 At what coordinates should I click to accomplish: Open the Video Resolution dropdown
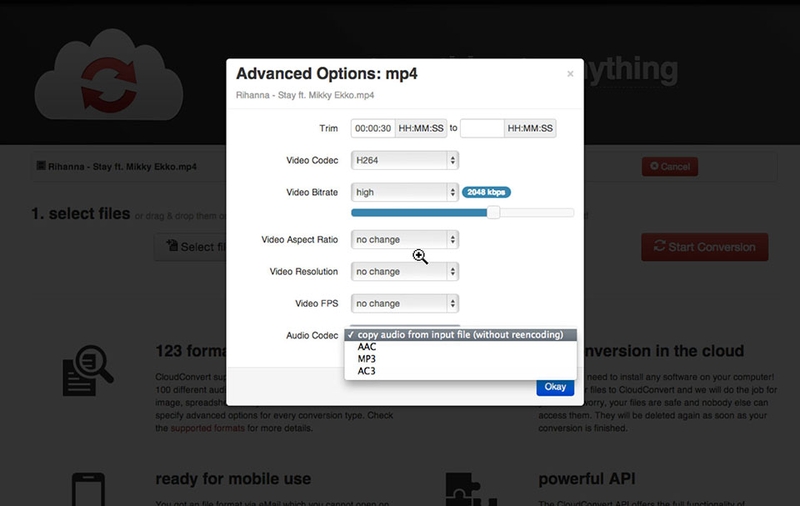[x=405, y=272]
